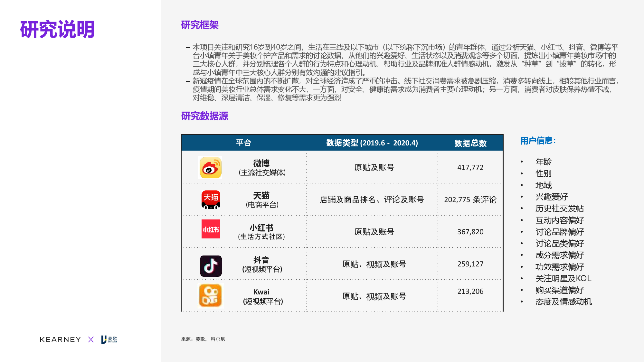This screenshot has height=362, width=644.
Task: Click the 417,772 Weibo data count
Action: [470, 167]
